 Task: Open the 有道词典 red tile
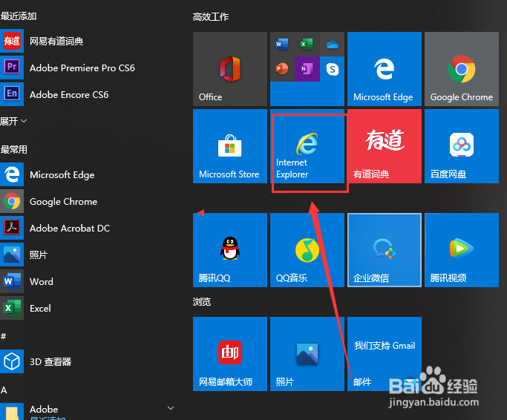click(385, 146)
